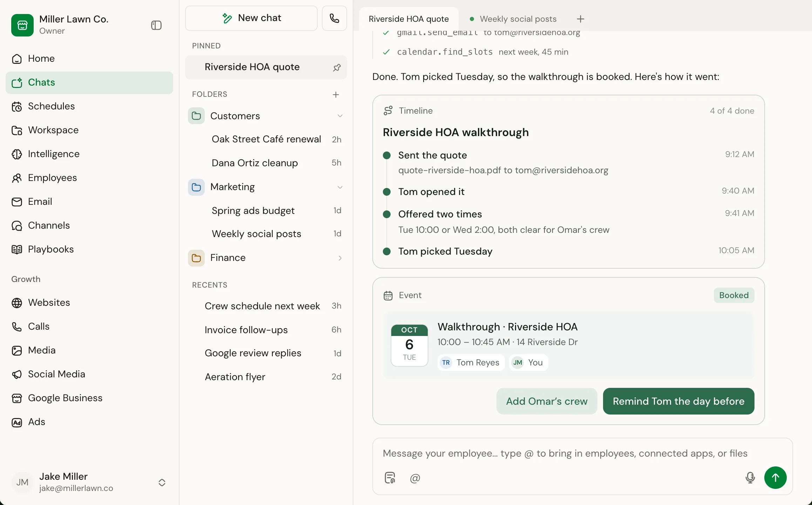
Task: Open a new tab with plus button
Action: (x=581, y=19)
